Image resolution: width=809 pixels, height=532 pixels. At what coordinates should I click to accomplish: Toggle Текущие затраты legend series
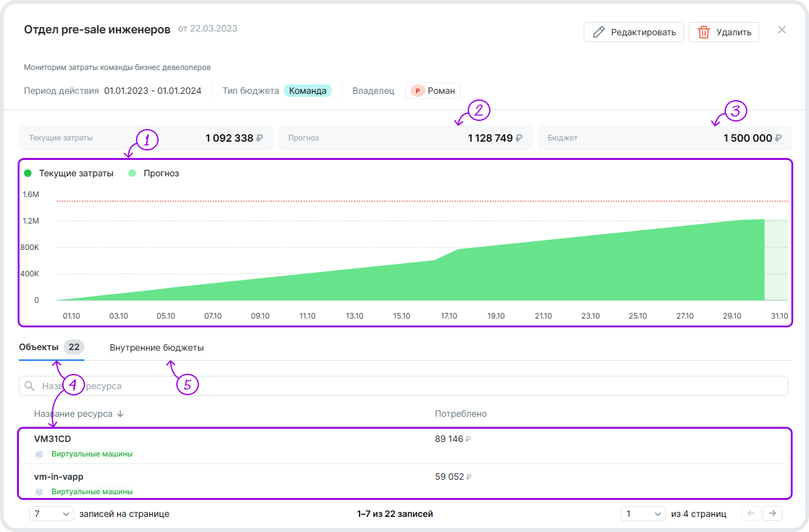(69, 173)
